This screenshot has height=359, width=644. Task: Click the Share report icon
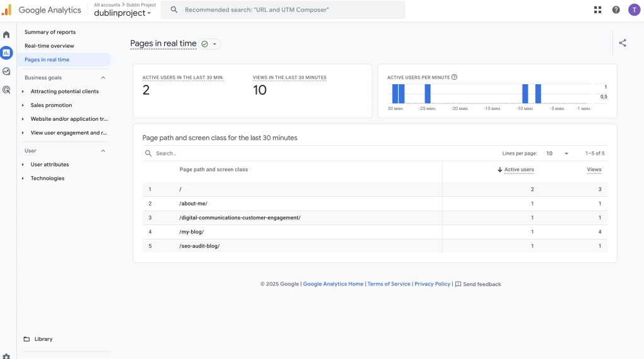pyautogui.click(x=623, y=43)
